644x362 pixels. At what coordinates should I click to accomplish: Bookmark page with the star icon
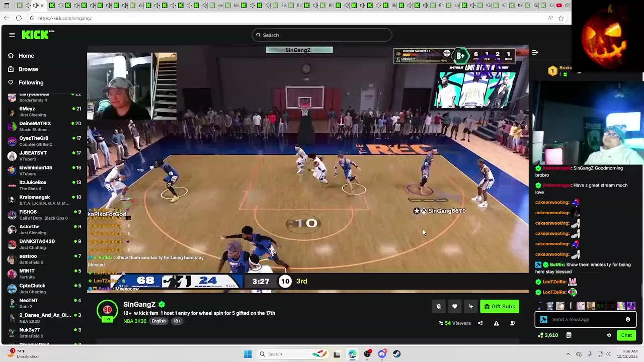click(x=561, y=18)
